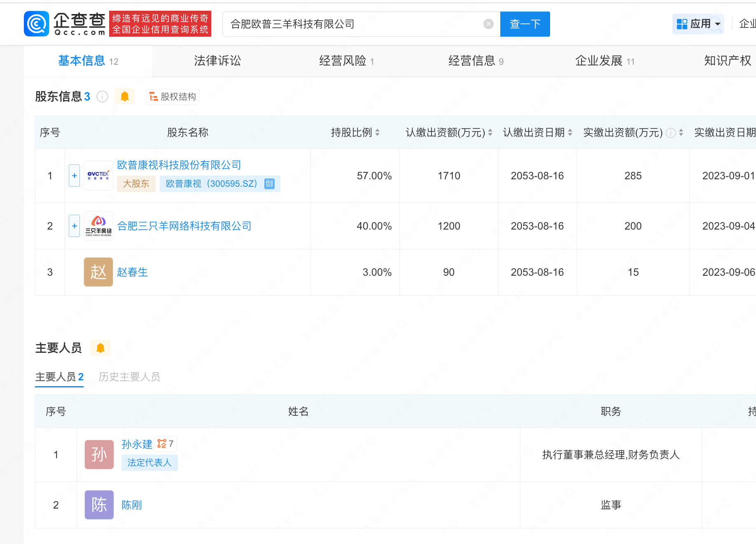Click the info icon by 实缴出资额 header
Screen dimensions: 756x544
pos(671,133)
